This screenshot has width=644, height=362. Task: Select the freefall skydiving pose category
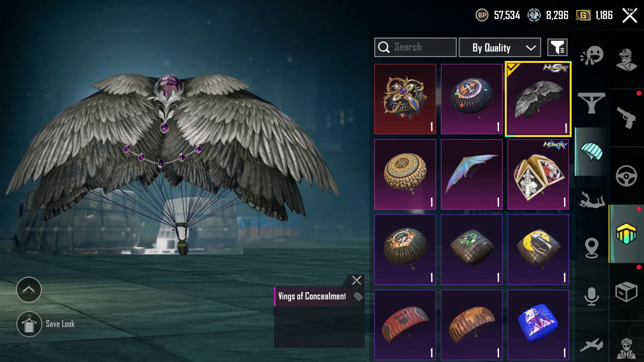(x=592, y=200)
